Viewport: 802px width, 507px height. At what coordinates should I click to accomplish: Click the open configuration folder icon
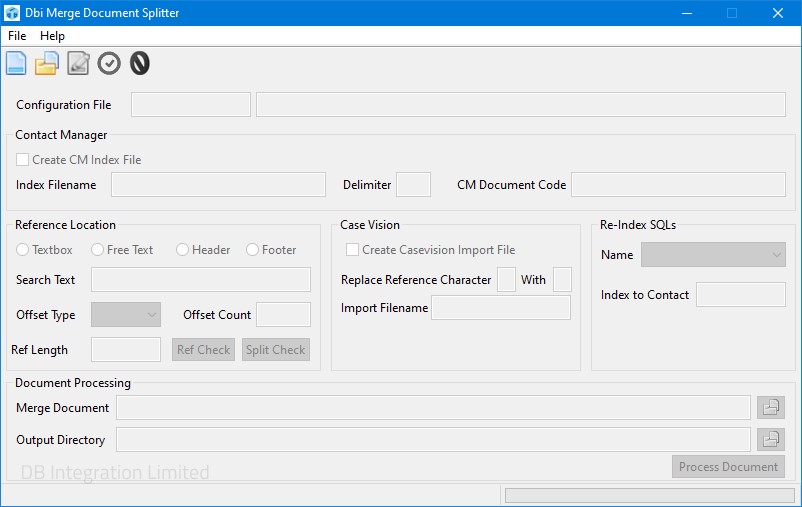tap(47, 64)
